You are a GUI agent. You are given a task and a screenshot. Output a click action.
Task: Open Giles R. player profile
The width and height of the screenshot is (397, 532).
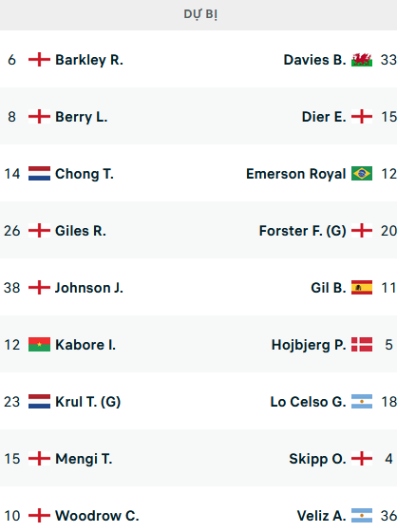pyautogui.click(x=81, y=231)
